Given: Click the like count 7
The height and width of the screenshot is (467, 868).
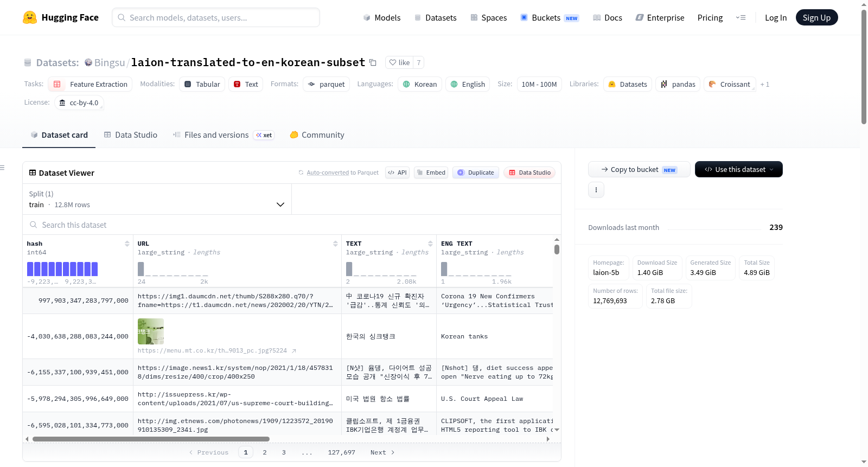Looking at the screenshot, I should coord(418,62).
